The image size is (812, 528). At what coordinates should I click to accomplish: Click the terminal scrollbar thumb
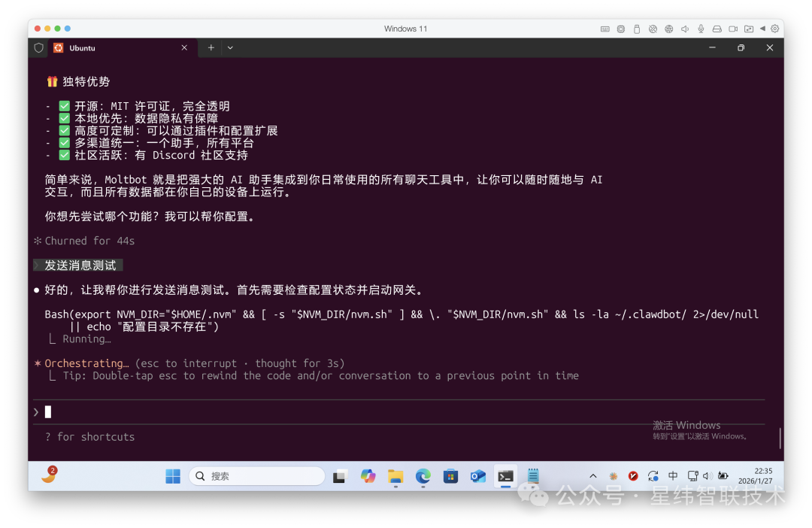780,438
